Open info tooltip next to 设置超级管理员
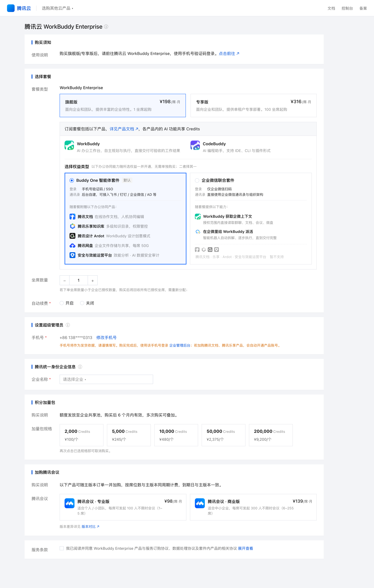This screenshot has height=588, width=374. [x=68, y=325]
